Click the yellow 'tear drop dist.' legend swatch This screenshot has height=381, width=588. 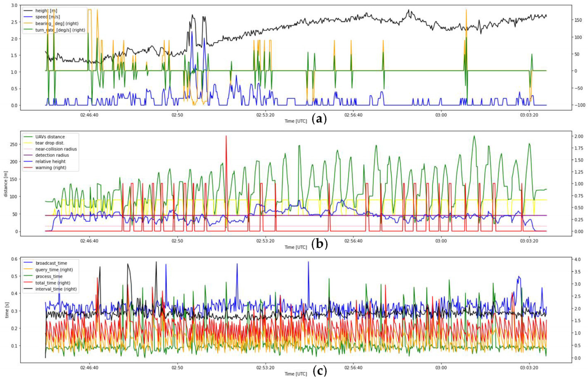[28, 143]
